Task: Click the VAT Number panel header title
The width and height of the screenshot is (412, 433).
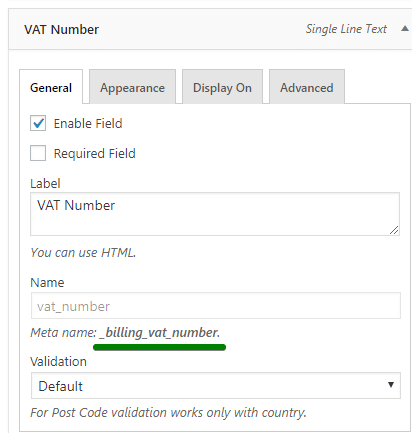Action: pos(61,30)
